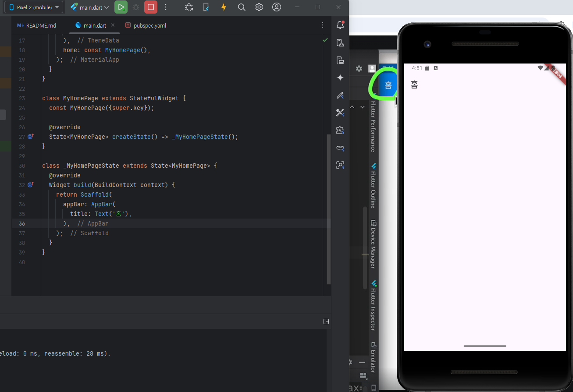573x392 pixels.
Task: Click 'MyHomePage()' on line 18
Action: click(x=126, y=50)
